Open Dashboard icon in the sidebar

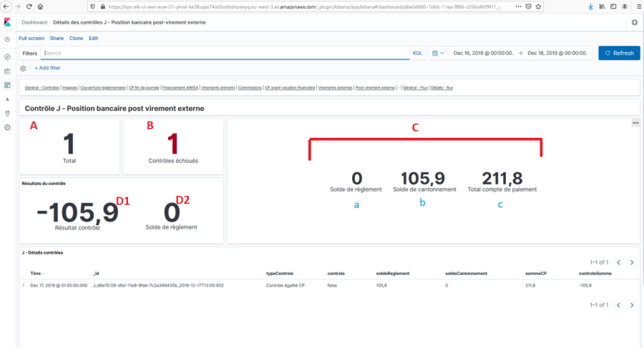[x=7, y=85]
